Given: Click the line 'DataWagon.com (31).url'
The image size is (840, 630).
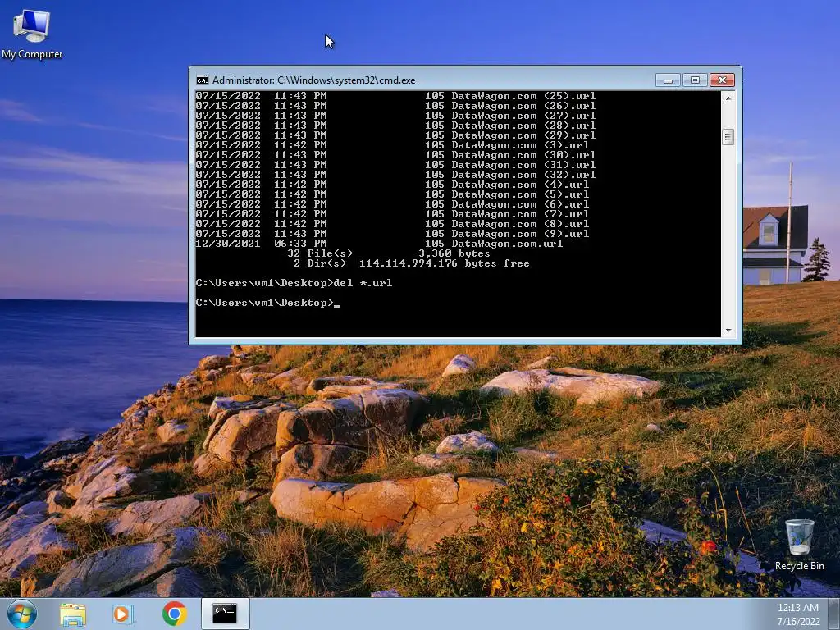Looking at the screenshot, I should point(395,164).
